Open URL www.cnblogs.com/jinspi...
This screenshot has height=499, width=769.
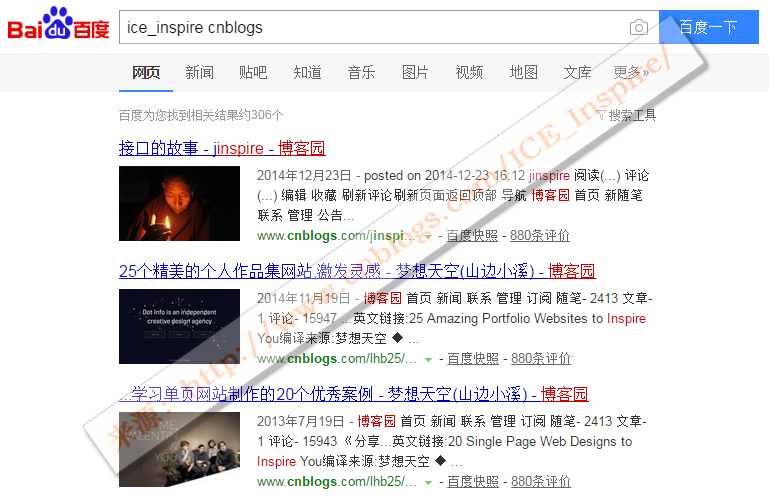pyautogui.click(x=336, y=236)
